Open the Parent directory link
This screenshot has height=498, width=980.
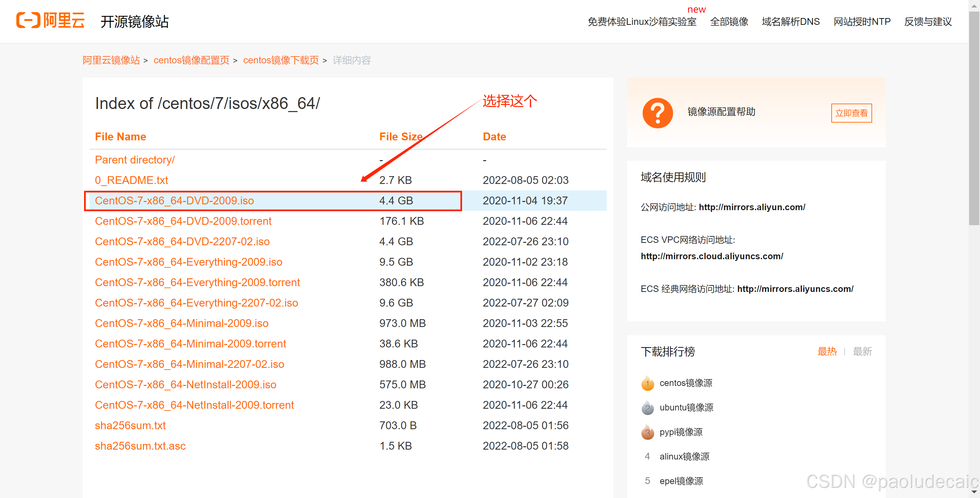[x=135, y=160]
